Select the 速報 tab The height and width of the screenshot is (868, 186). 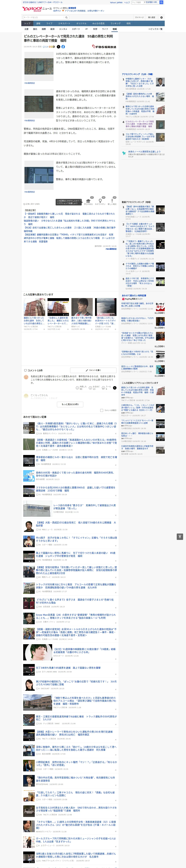click(38, 24)
